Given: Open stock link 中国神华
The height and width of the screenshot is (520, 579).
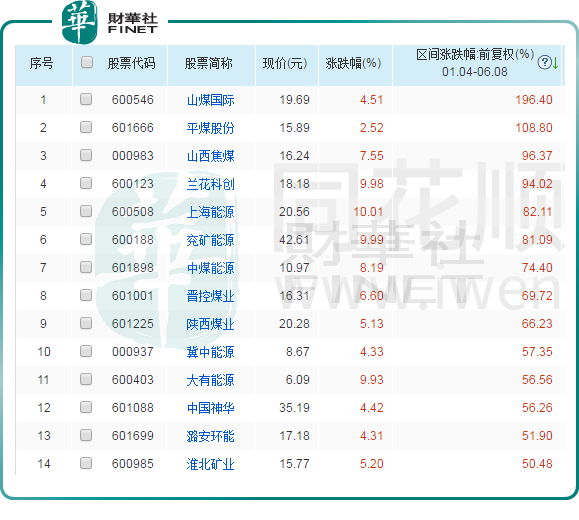Looking at the screenshot, I should tap(210, 408).
